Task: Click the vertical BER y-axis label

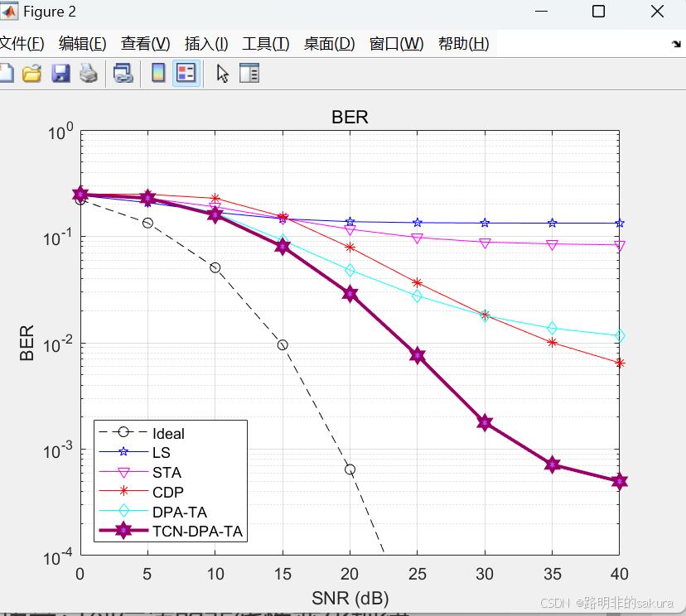Action: point(27,343)
